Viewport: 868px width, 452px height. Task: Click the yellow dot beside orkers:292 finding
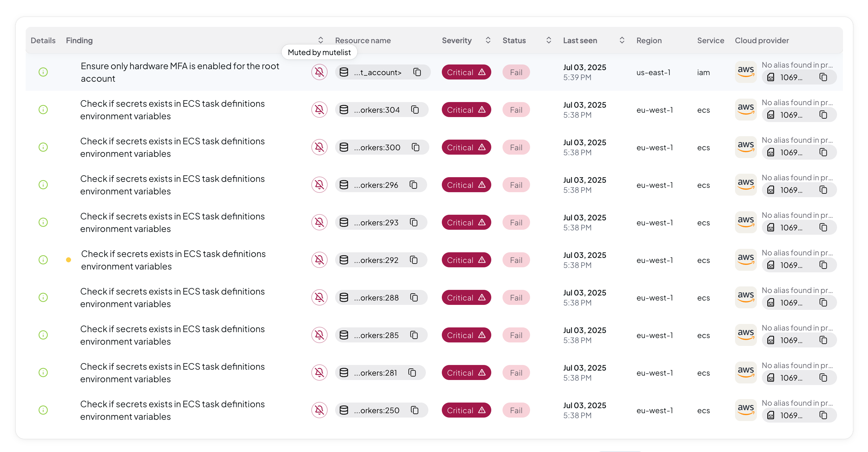point(69,260)
